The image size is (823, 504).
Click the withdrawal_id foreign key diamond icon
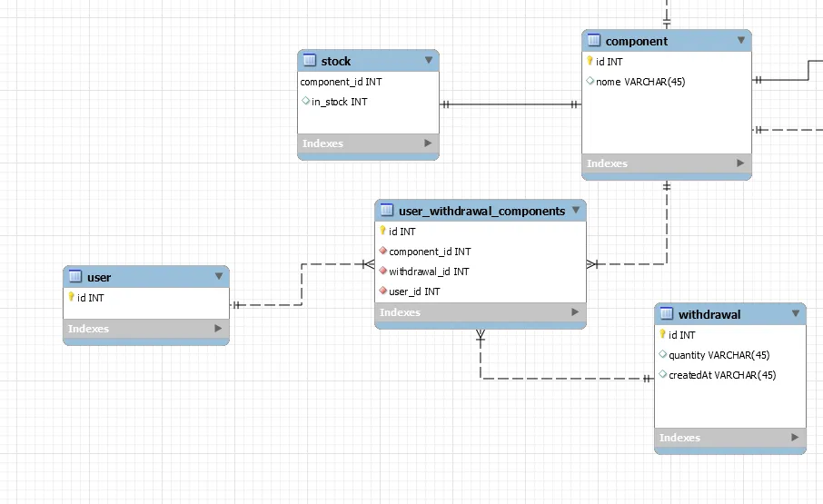pos(383,271)
